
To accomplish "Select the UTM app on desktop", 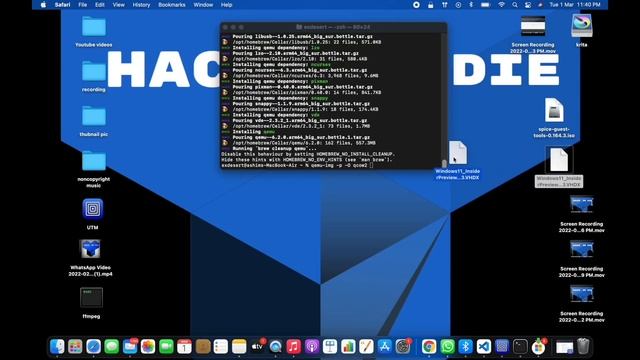I will 93,209.
